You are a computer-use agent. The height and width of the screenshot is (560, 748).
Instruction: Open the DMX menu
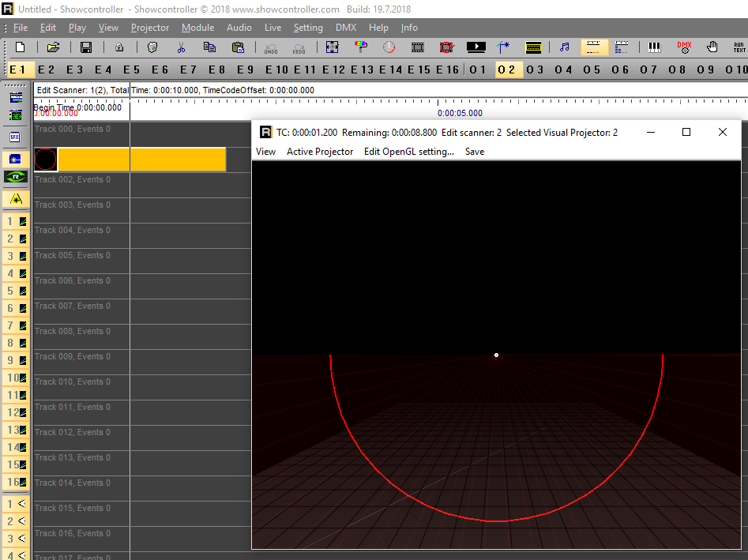346,28
